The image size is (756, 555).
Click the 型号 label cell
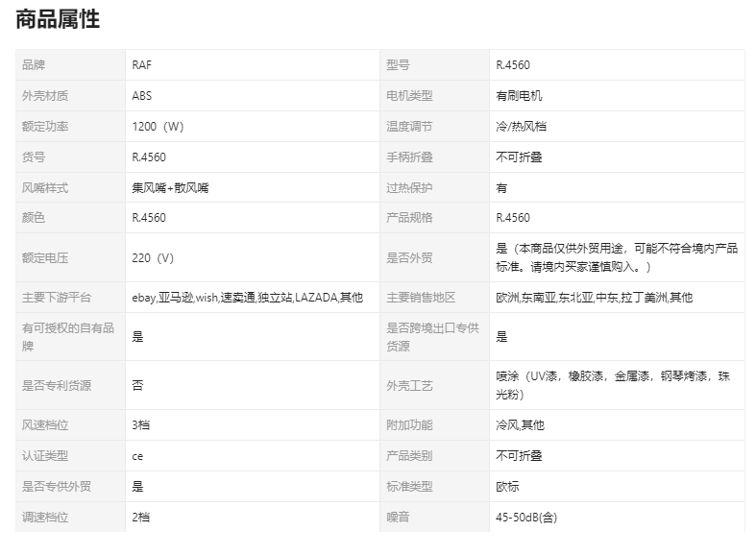point(398,65)
